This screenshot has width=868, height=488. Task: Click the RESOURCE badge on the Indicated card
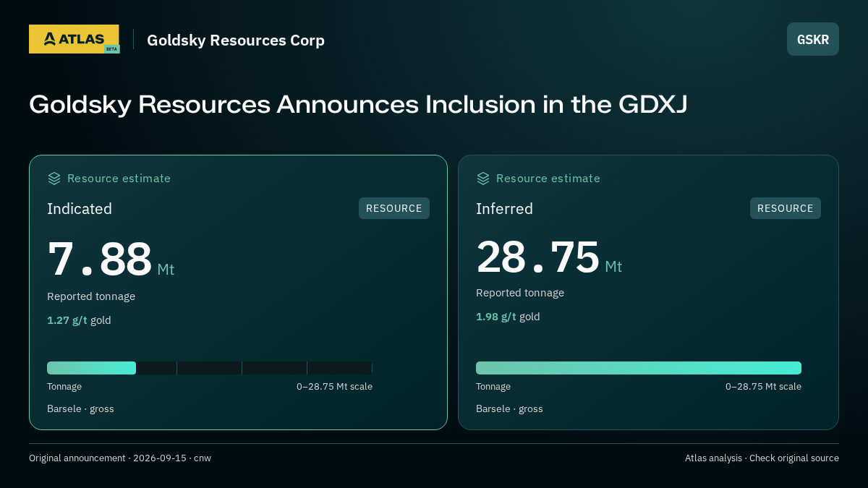[394, 208]
